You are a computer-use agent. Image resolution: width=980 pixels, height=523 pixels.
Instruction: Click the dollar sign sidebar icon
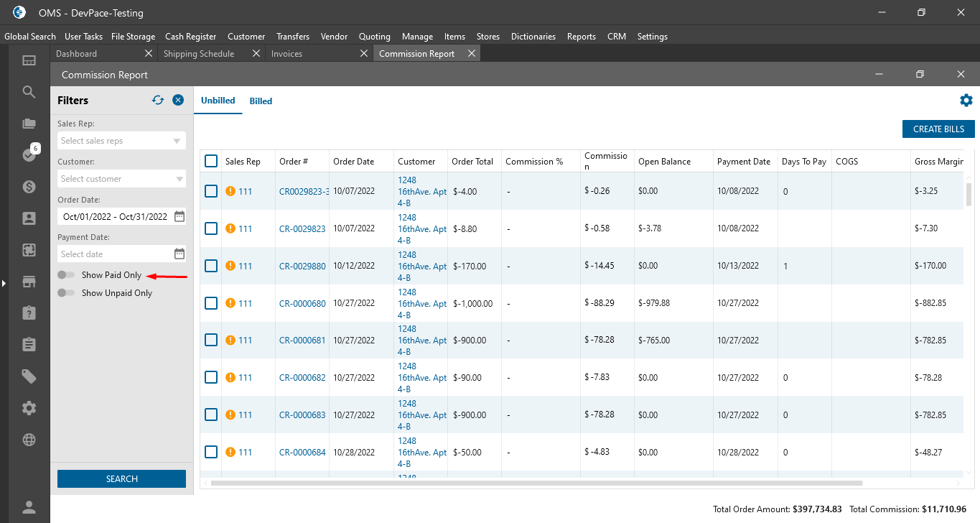click(x=29, y=187)
